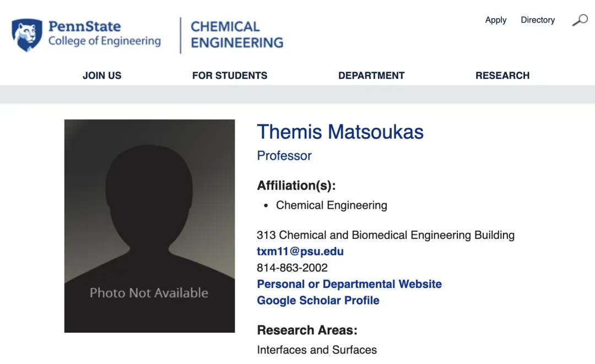Visit the Personal or Departmental Website link
This screenshot has height=364, width=595.
click(x=349, y=284)
